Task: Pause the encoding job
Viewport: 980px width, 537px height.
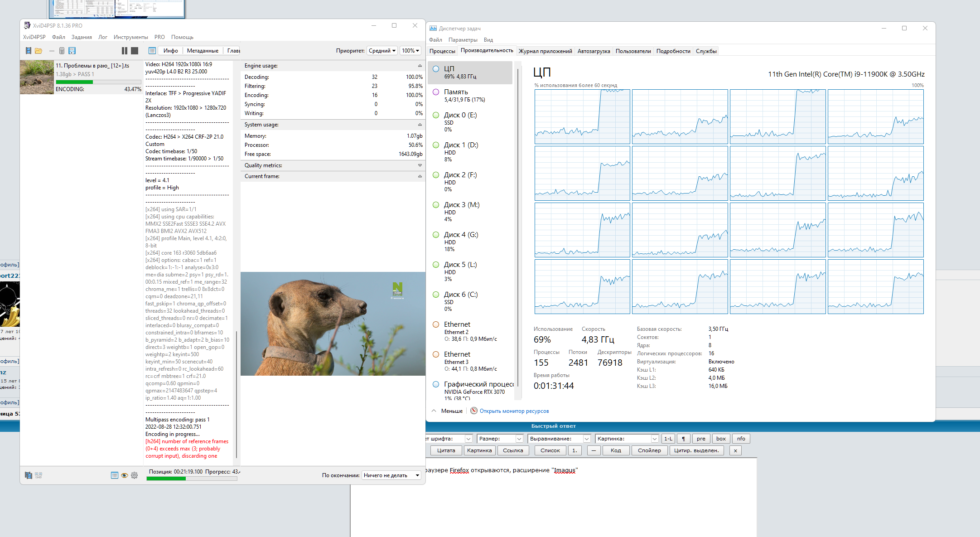Action: click(x=125, y=51)
